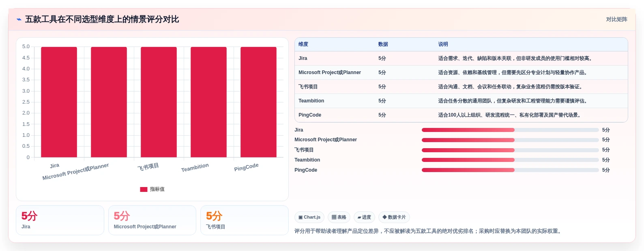Screen dimensions: 644x251
Task: Click description starting 适合任务分散的通用团队
Action: coord(513,101)
